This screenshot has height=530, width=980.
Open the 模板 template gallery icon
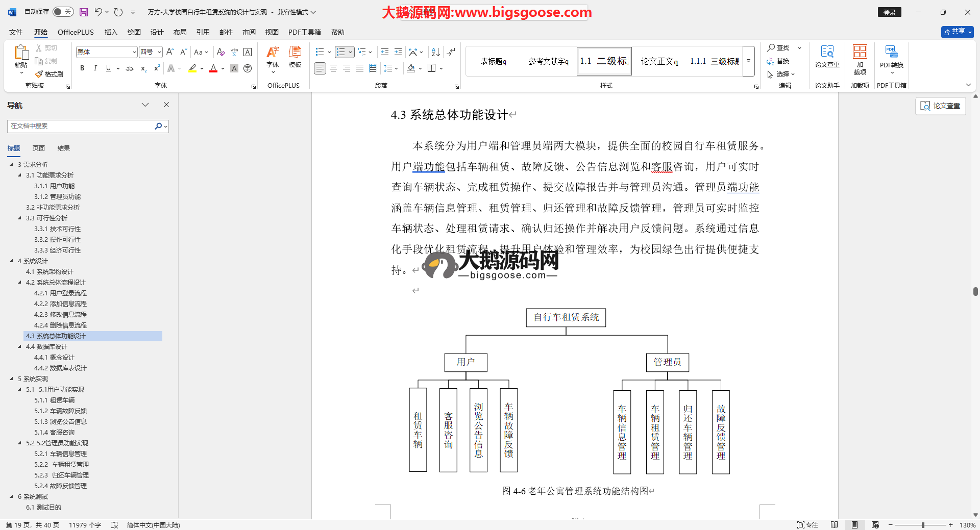point(295,56)
